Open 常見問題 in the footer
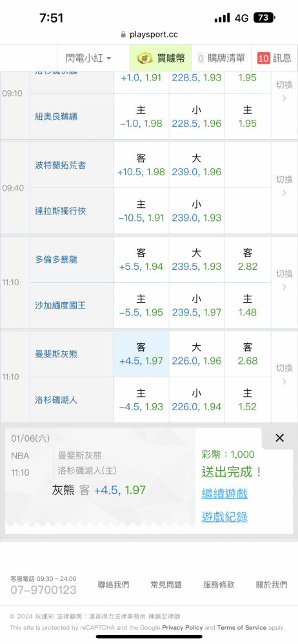298x644 pixels. (166, 585)
